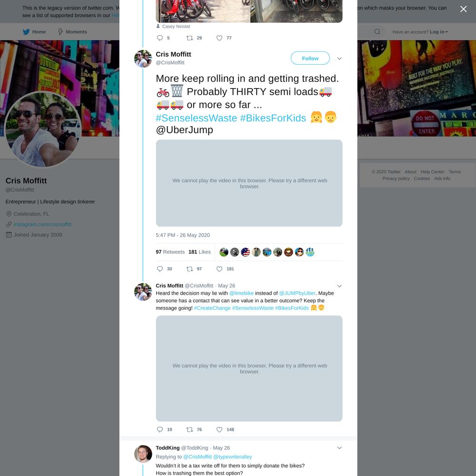Image resolution: width=476 pixels, height=476 pixels.
Task: Open the sunglasses-wearing liker avatar
Action: pos(299,252)
